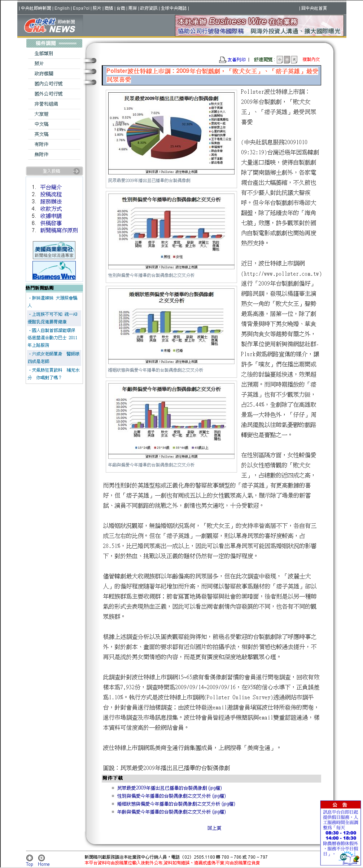The height and width of the screenshot is (868, 363).
Task: Download attachment 年齡與偏愛今年播畢的台製偶像劇之交叉分析 (jpg檔)
Action: 171,812
